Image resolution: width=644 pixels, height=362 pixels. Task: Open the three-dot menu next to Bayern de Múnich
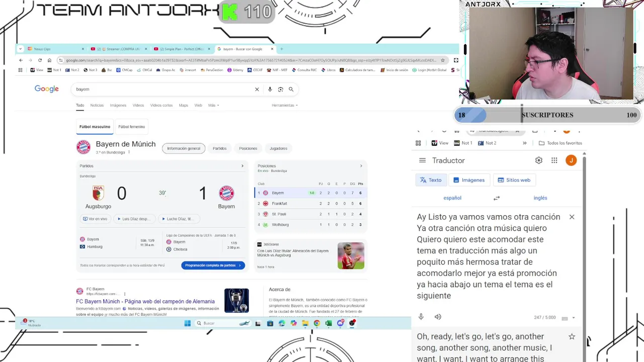pyautogui.click(x=129, y=152)
